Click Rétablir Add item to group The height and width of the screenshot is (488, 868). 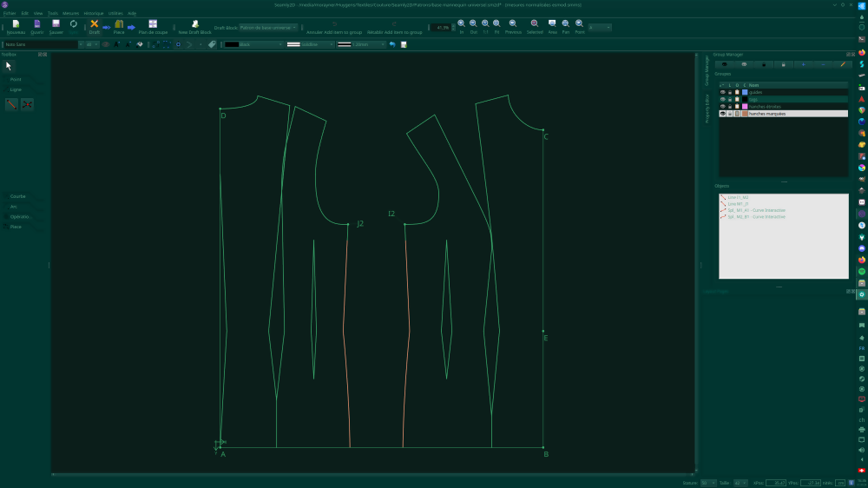394,27
